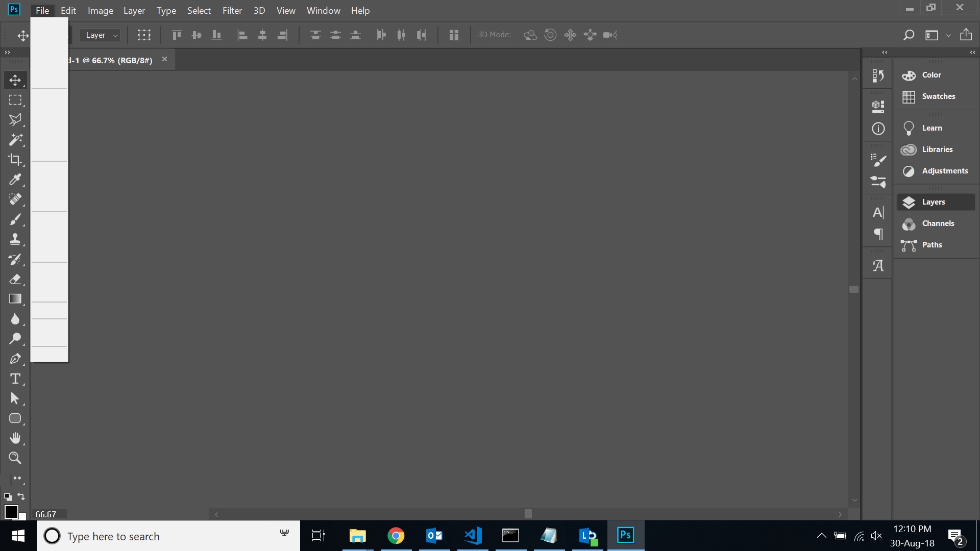
Task: Select the Eraser tool
Action: tap(15, 279)
